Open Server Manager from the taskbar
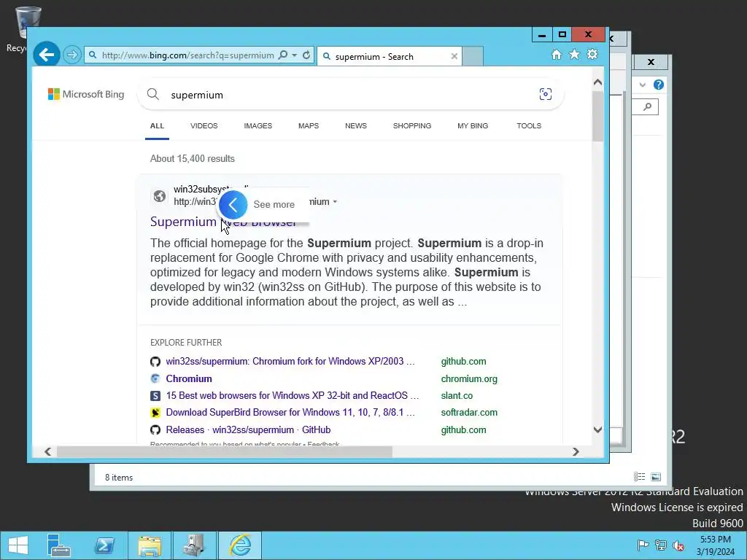 (x=58, y=545)
